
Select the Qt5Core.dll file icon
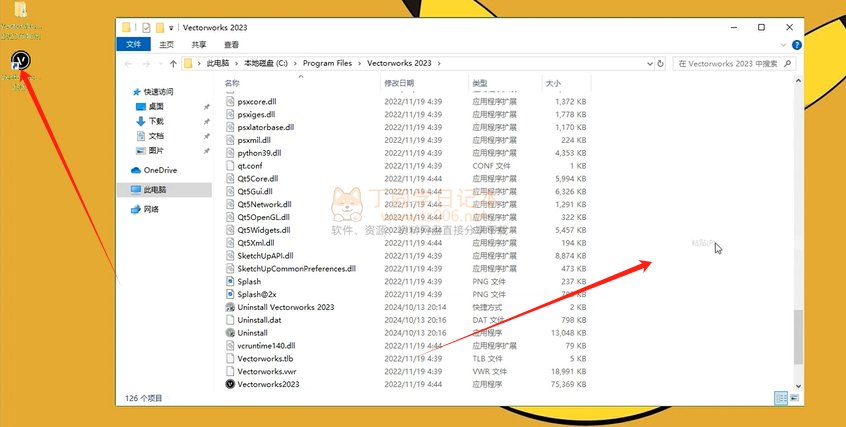[230, 179]
